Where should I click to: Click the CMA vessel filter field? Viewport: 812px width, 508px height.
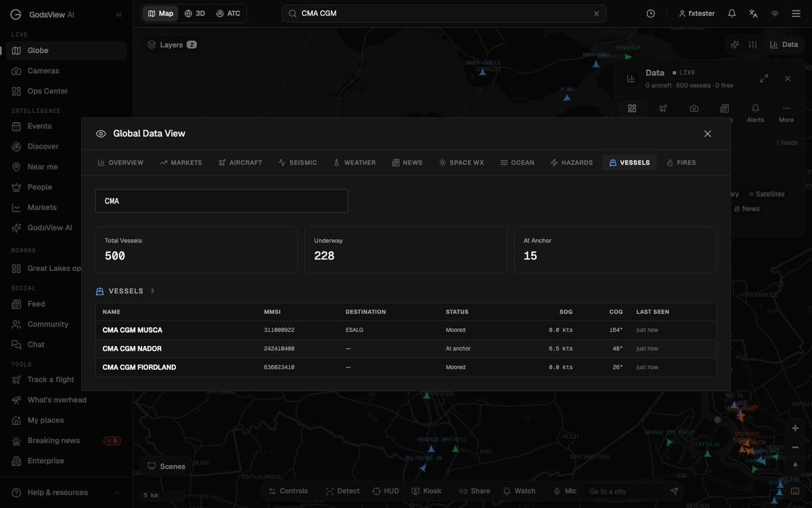(x=221, y=201)
